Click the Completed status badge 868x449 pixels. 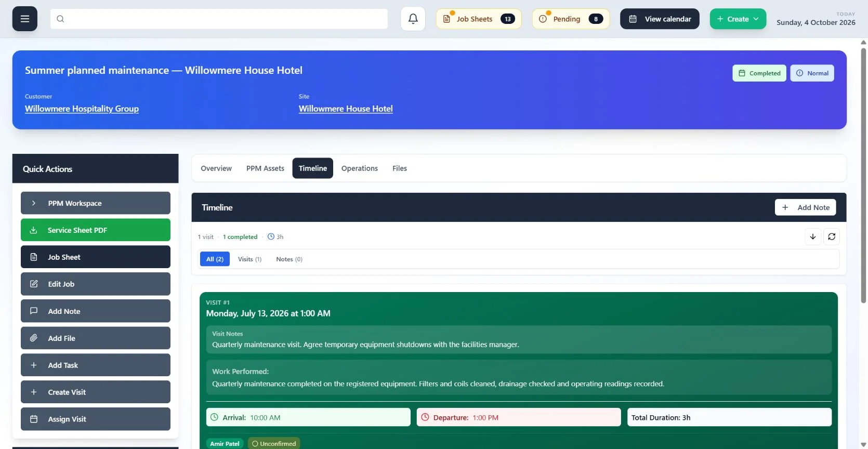[759, 73]
